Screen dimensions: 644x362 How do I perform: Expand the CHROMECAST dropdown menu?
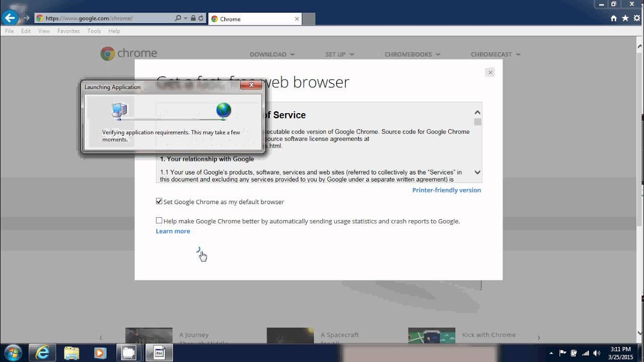[x=496, y=54]
